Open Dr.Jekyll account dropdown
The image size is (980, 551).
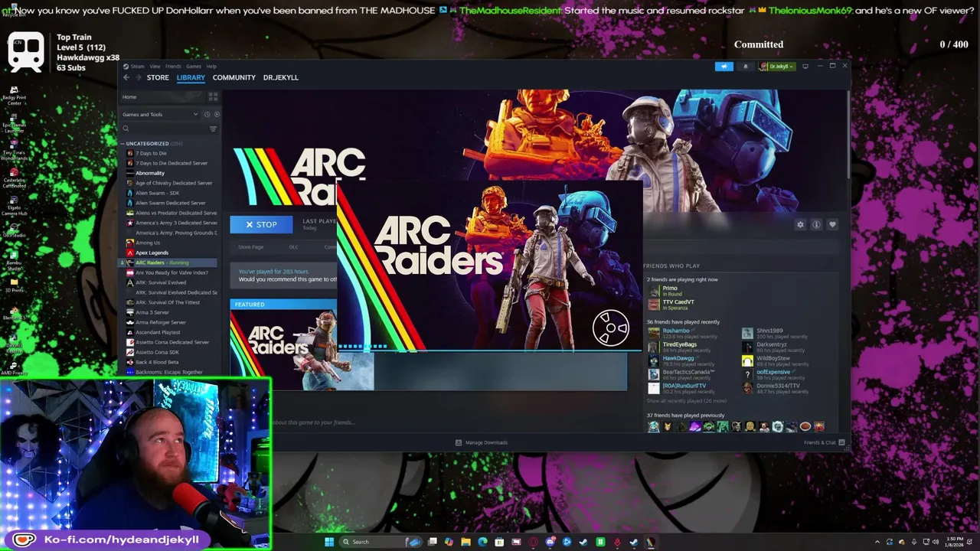[777, 67]
